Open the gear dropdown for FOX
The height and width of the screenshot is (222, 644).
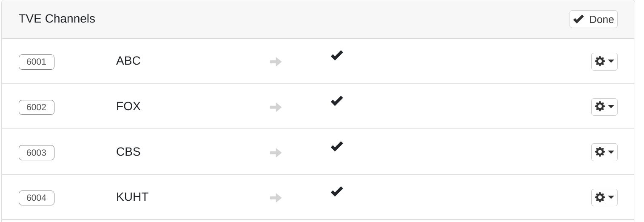[x=604, y=107]
